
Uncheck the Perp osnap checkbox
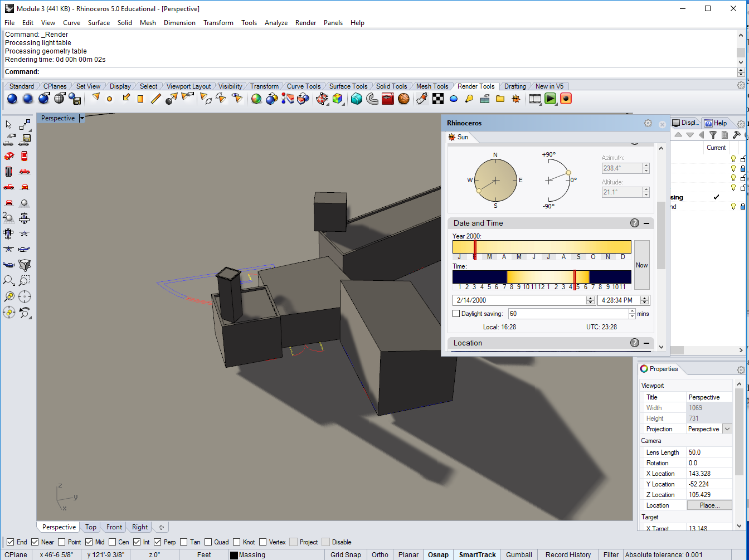click(158, 542)
